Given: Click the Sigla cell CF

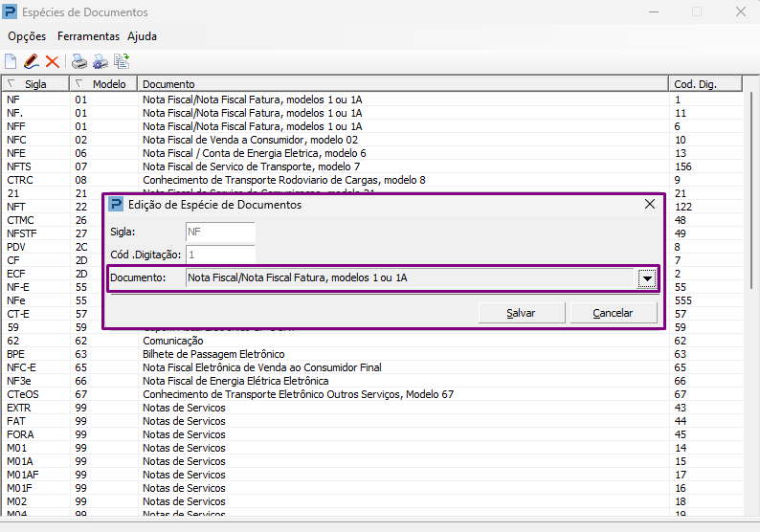Looking at the screenshot, I should (13, 260).
